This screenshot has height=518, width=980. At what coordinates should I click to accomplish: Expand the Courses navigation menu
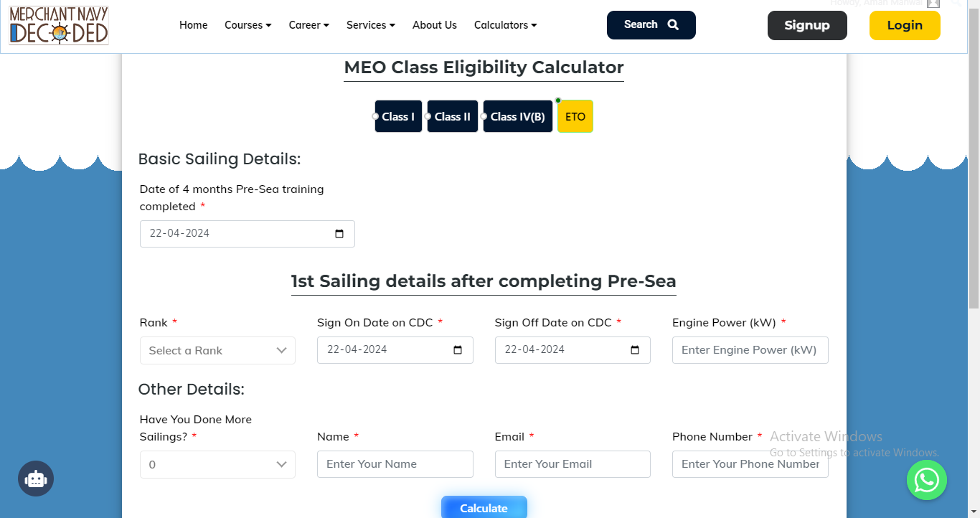[x=248, y=25]
